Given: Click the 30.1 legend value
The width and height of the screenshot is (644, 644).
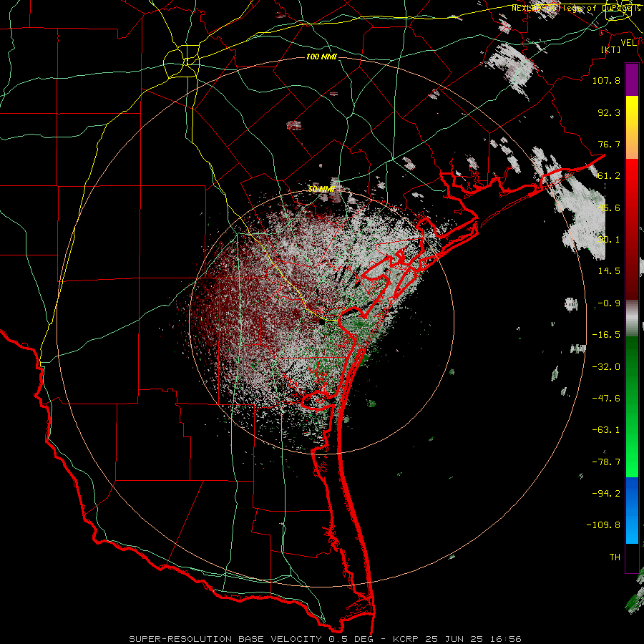Looking at the screenshot, I should point(609,240).
